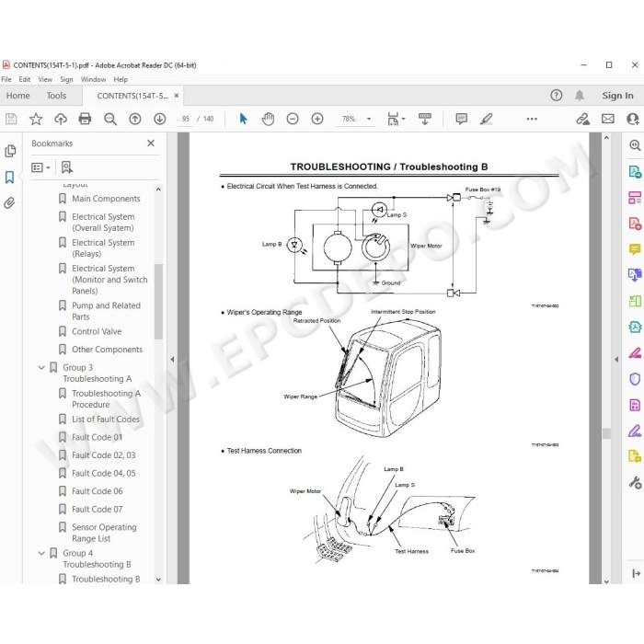Click the find text magnifier icon
The height and width of the screenshot is (644, 644).
[110, 119]
